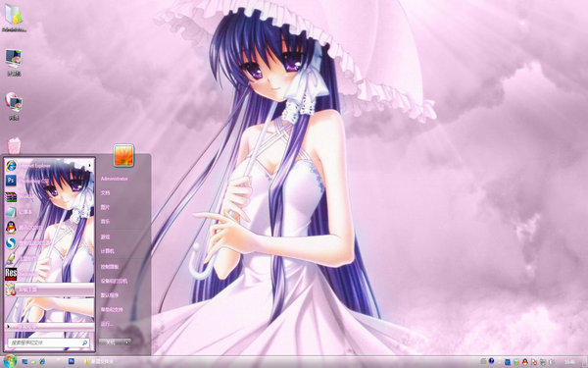Expand the shutdown options arrow
588x368 pixels.
point(127,342)
